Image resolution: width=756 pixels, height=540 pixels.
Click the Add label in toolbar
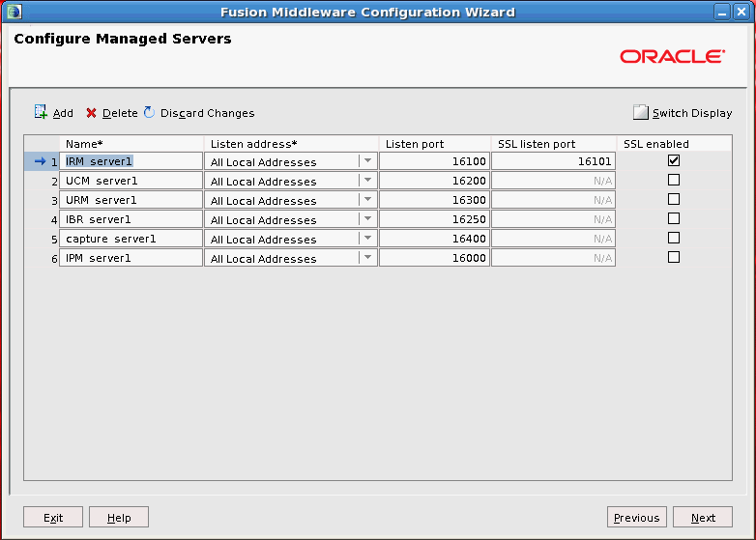tap(63, 113)
